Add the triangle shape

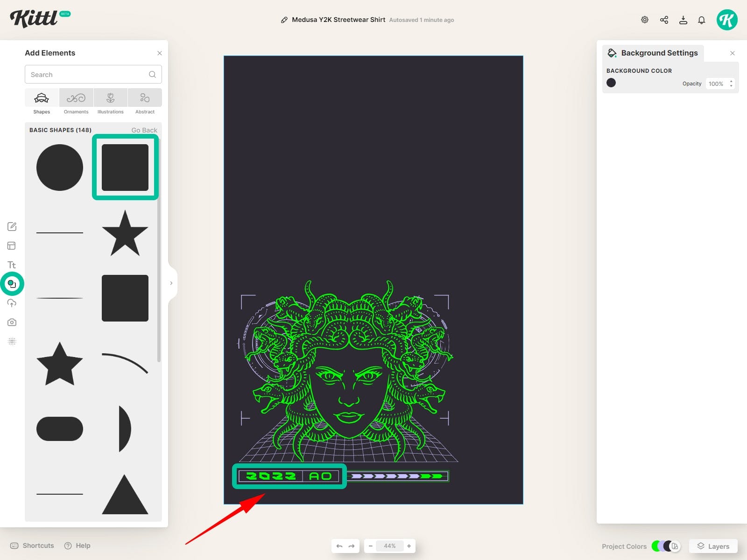[125, 495]
